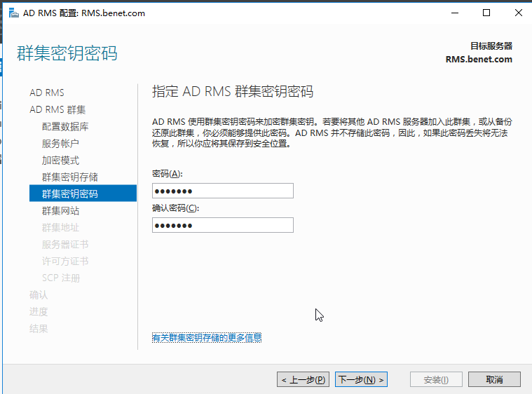Click the disabled 服务器证书 step
532x394 pixels.
click(65, 245)
